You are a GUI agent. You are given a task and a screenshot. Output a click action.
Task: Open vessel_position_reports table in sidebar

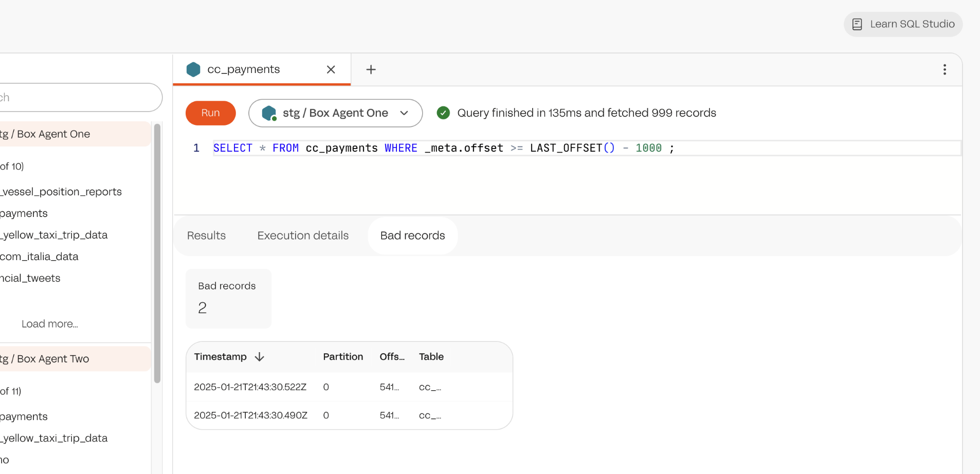62,192
